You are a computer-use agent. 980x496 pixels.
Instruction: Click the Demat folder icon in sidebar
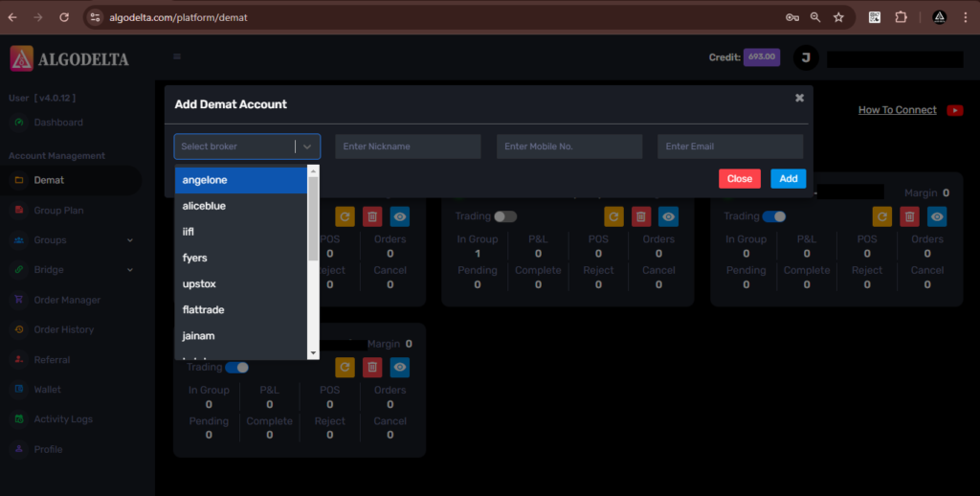(19, 180)
